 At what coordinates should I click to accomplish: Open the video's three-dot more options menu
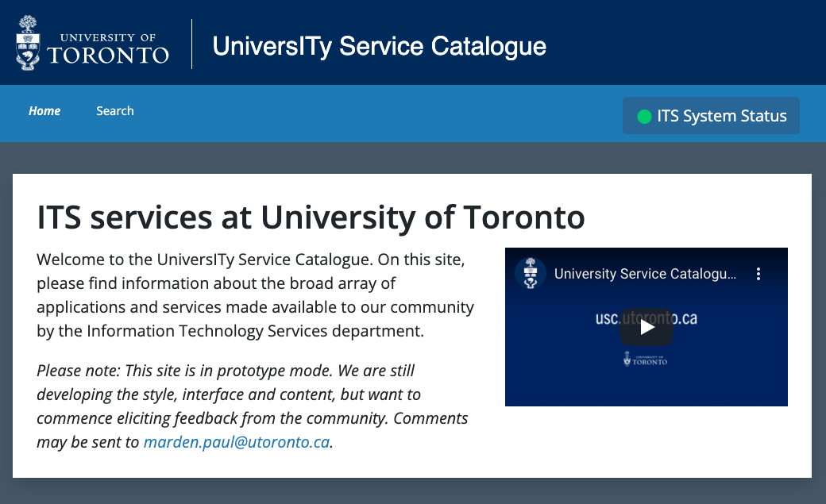(758, 274)
